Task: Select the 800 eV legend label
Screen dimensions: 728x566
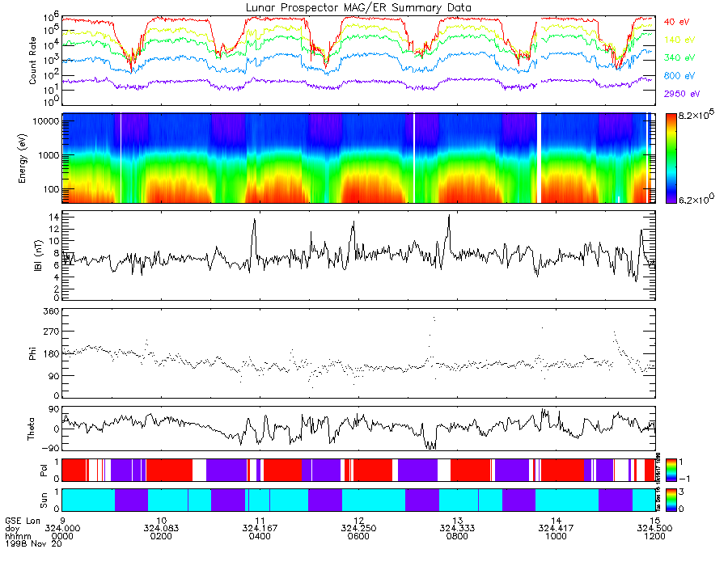Action: pos(679,76)
